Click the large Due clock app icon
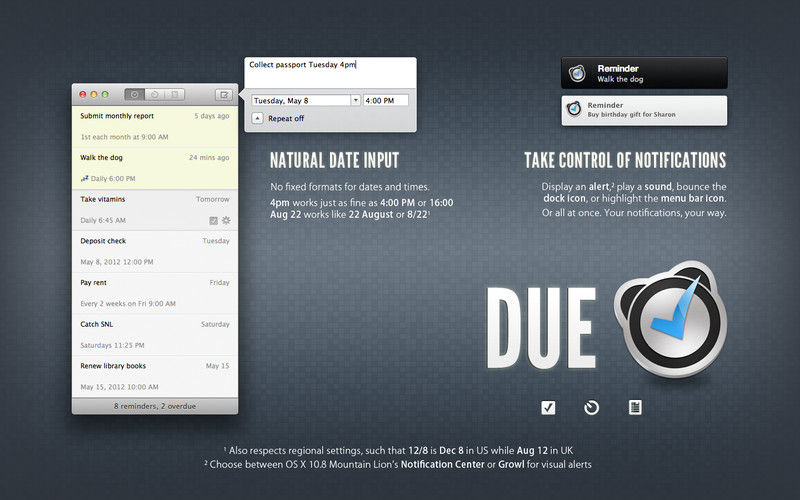The image size is (800, 500). [671, 320]
